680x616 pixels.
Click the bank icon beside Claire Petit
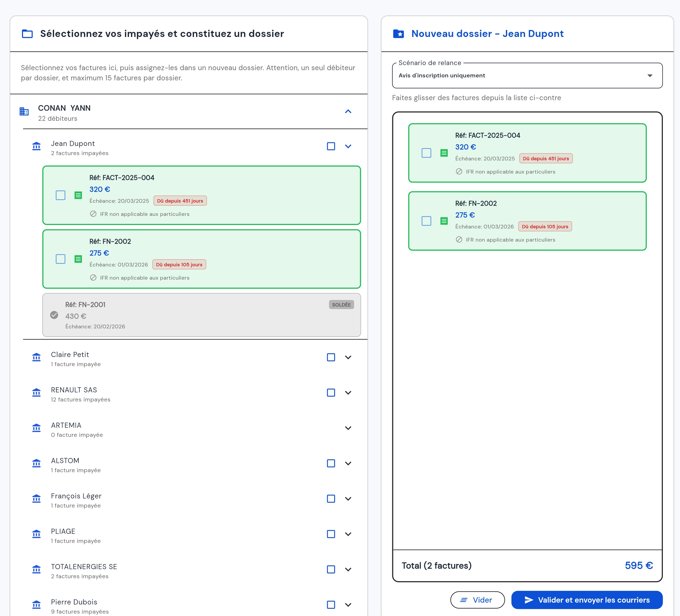coord(36,357)
